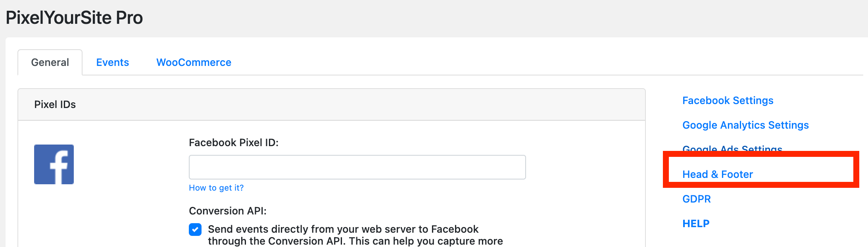Click the 'Send events directly' checkbox label
Image resolution: width=868 pixels, height=247 pixels.
(343, 229)
